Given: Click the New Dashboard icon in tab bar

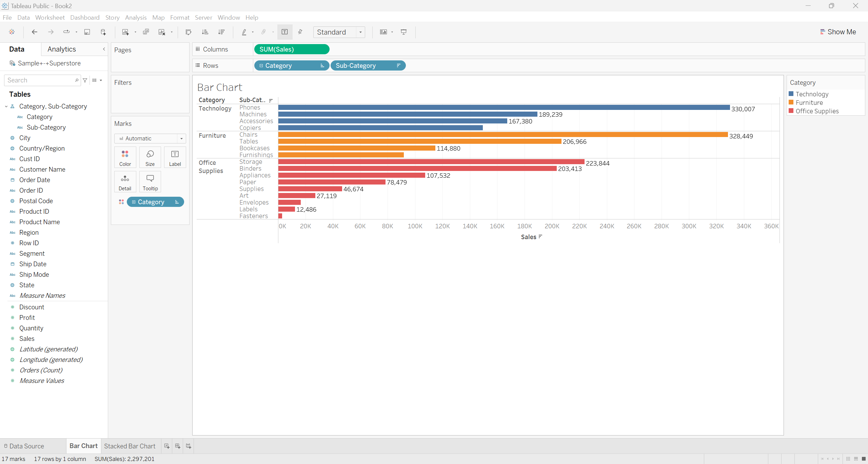Looking at the screenshot, I should 178,446.
